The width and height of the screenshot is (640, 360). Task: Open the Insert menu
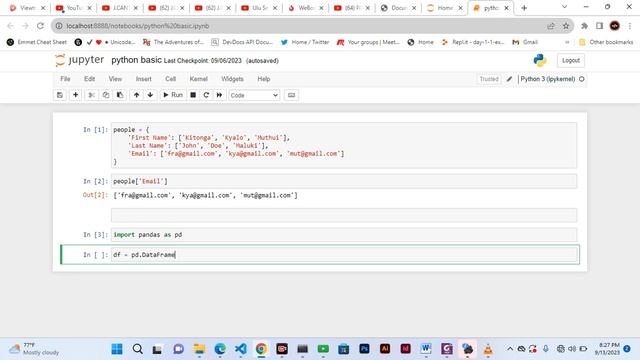click(x=143, y=79)
